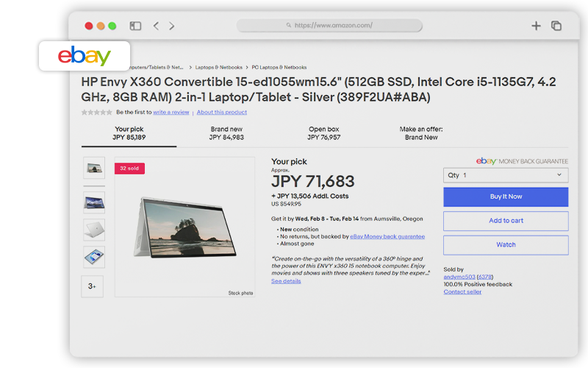
Task: Click the Stock photo label
Action: tap(241, 293)
